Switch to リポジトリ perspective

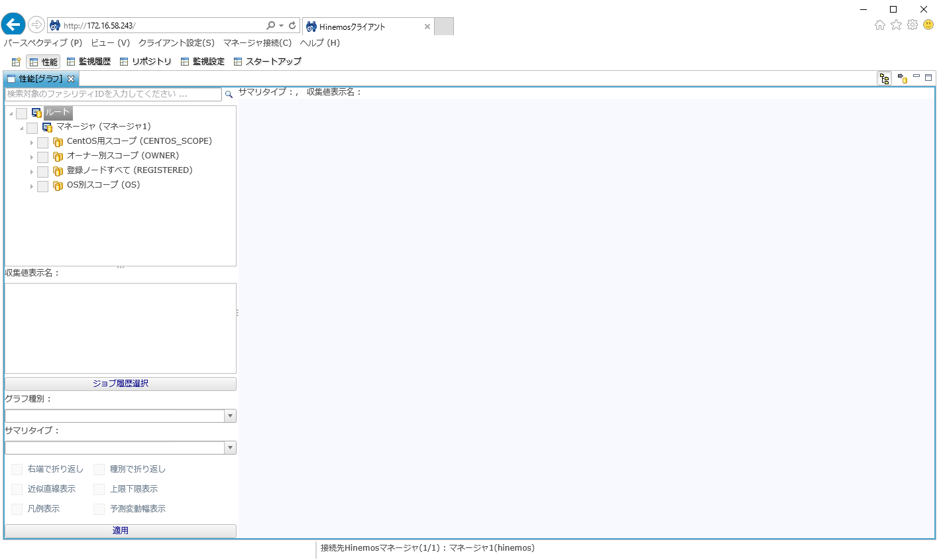[146, 62]
